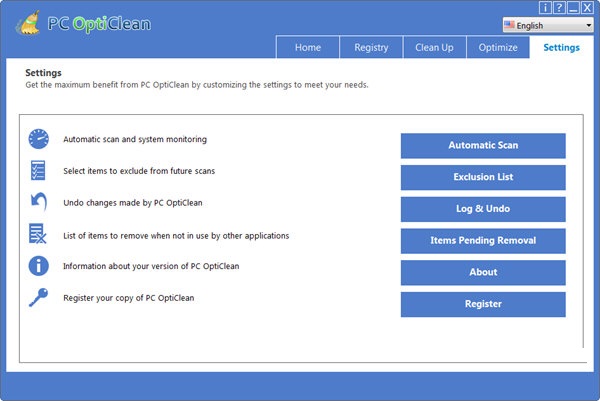
Task: Click 'List of items to remove' description
Action: (x=176, y=236)
